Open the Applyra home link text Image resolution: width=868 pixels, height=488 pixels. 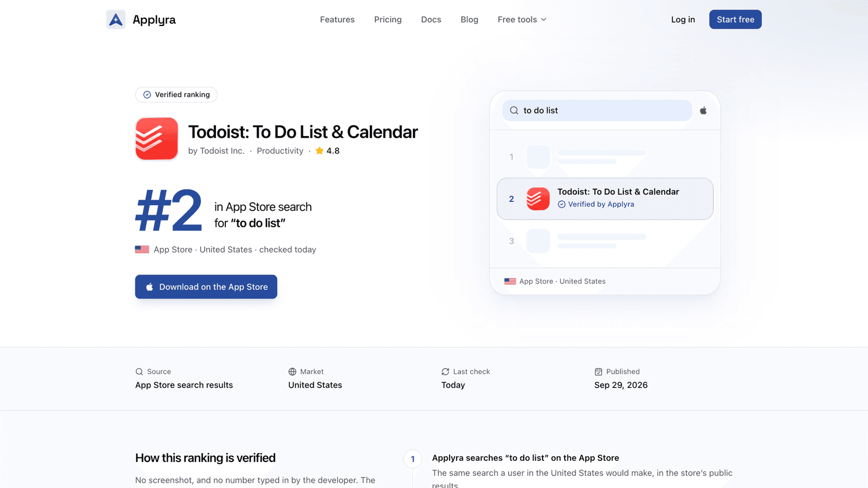pos(154,19)
